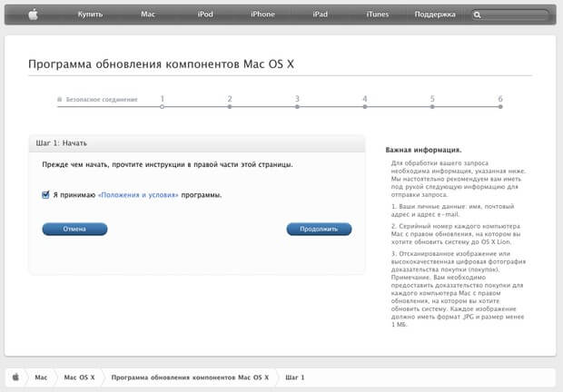The width and height of the screenshot is (563, 392).
Task: Click the Продолжить button
Action: click(x=319, y=229)
